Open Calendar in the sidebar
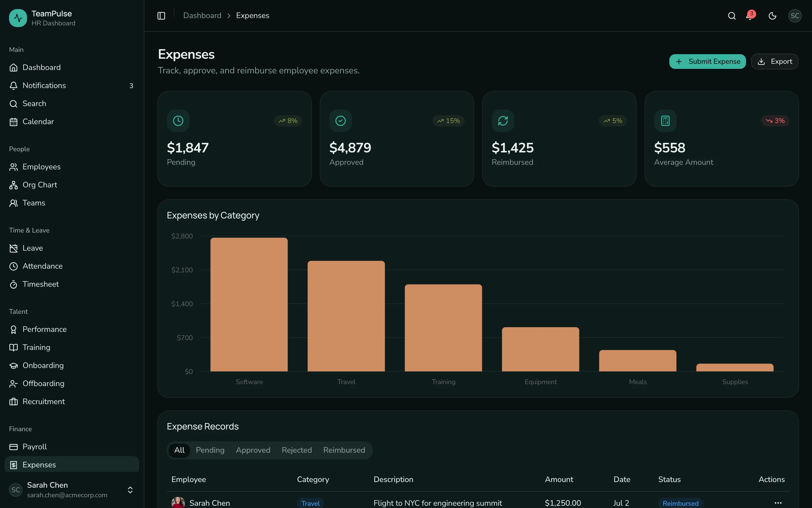This screenshot has width=812, height=508. (x=72, y=122)
